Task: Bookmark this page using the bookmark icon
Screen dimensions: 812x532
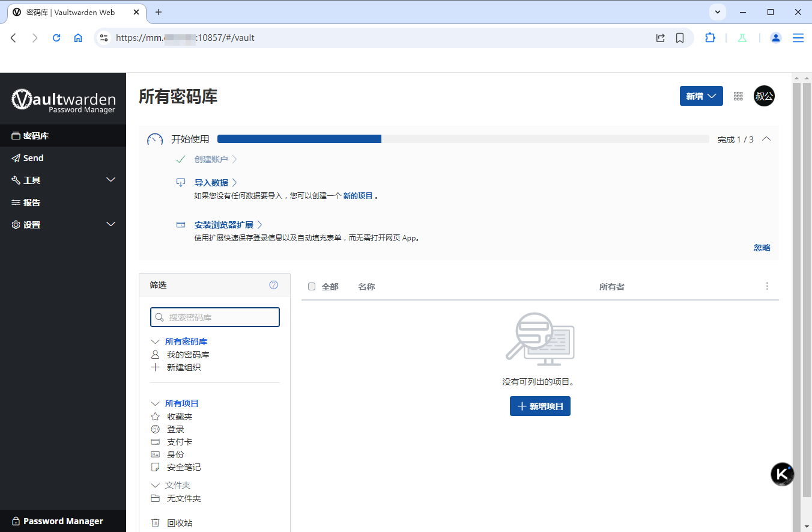Action: 680,38
